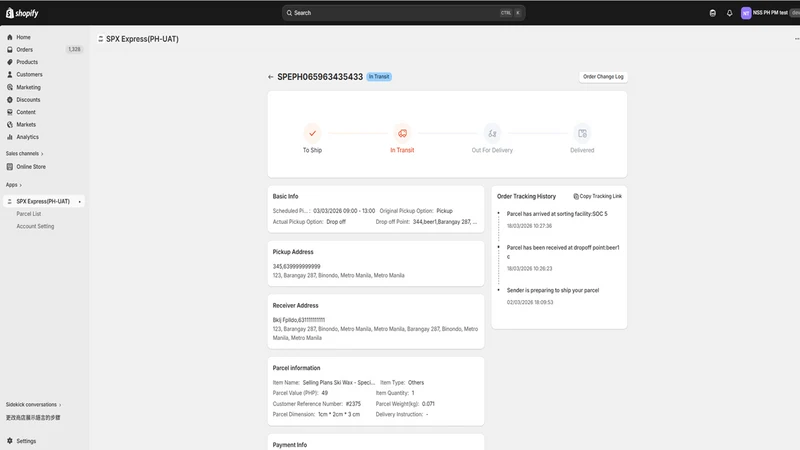The image size is (800, 450).
Task: Click the Out For Delivery step icon
Action: pos(492,133)
